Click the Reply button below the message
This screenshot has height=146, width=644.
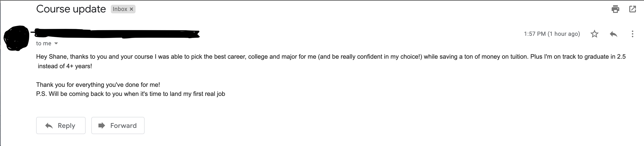tap(61, 125)
